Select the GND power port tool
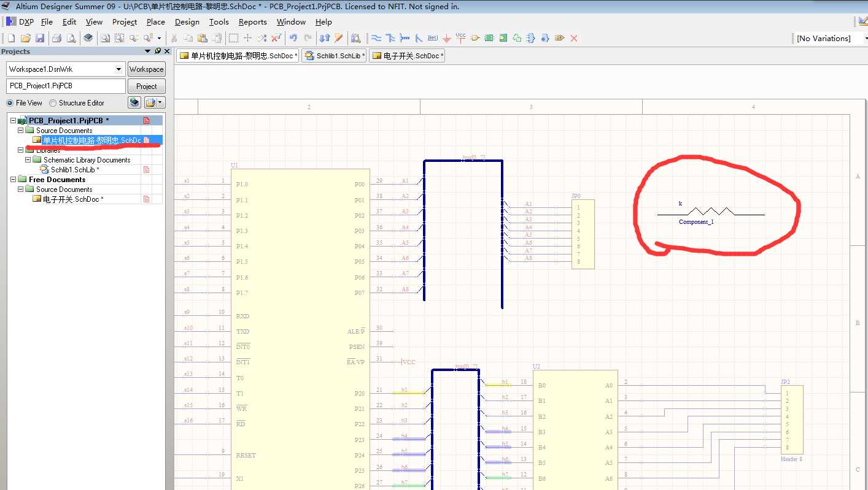The width and height of the screenshot is (868, 490). 446,38
